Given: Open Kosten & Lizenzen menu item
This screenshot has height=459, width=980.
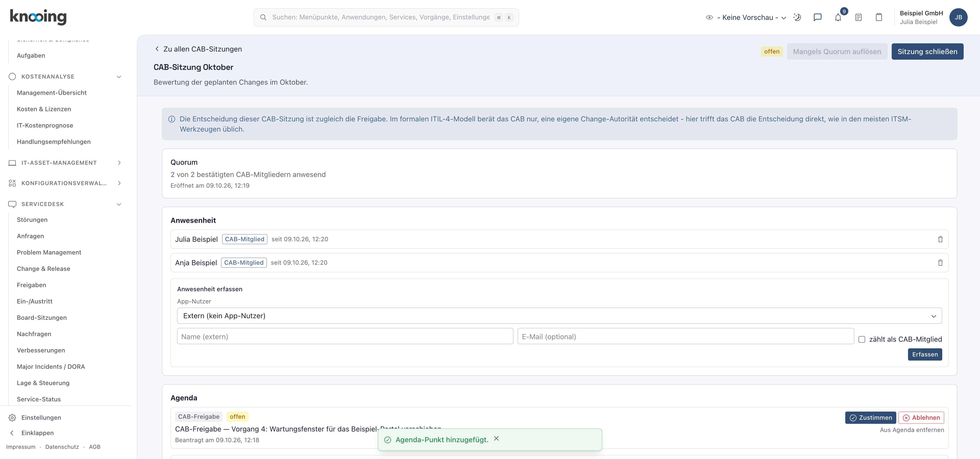Looking at the screenshot, I should coord(44,109).
